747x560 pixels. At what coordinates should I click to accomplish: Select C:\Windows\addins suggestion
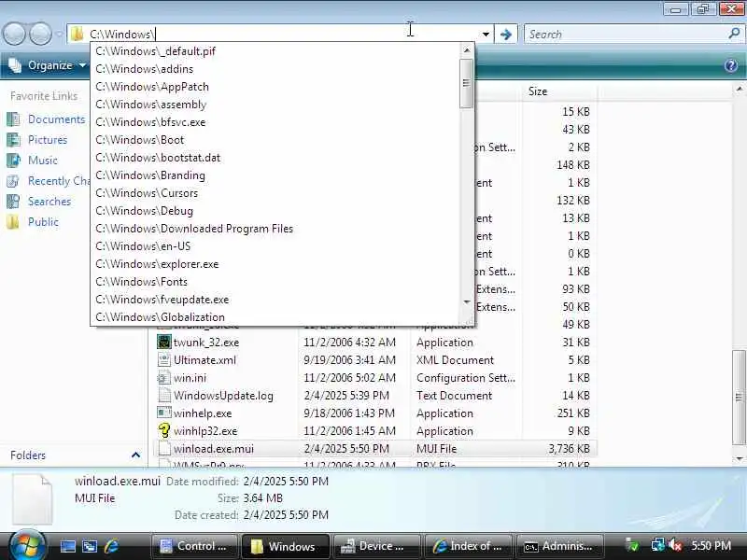(275, 69)
